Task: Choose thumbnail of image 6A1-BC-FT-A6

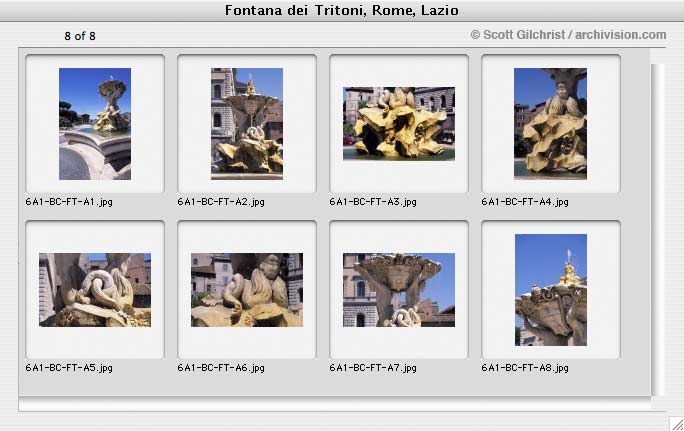Action: [247, 290]
